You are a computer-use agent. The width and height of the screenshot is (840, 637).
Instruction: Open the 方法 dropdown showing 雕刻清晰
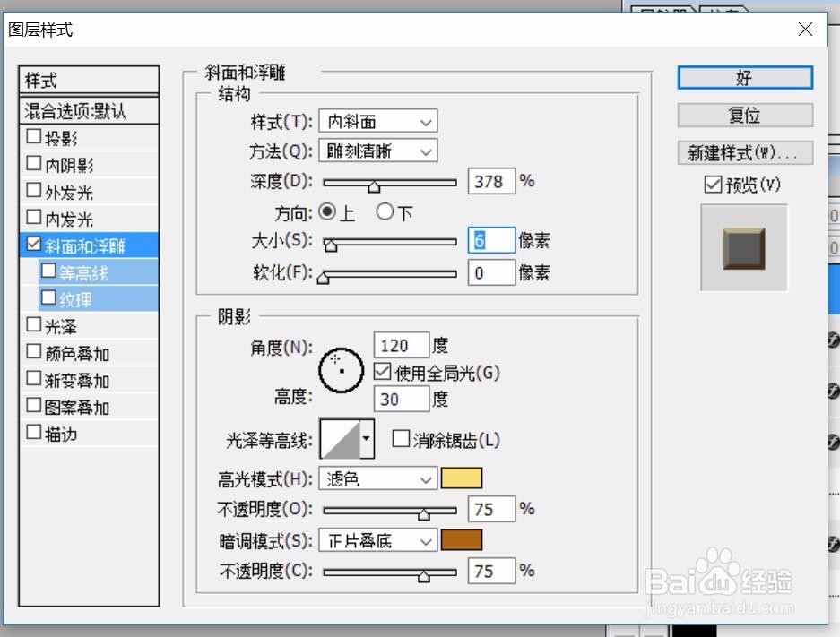pos(377,151)
